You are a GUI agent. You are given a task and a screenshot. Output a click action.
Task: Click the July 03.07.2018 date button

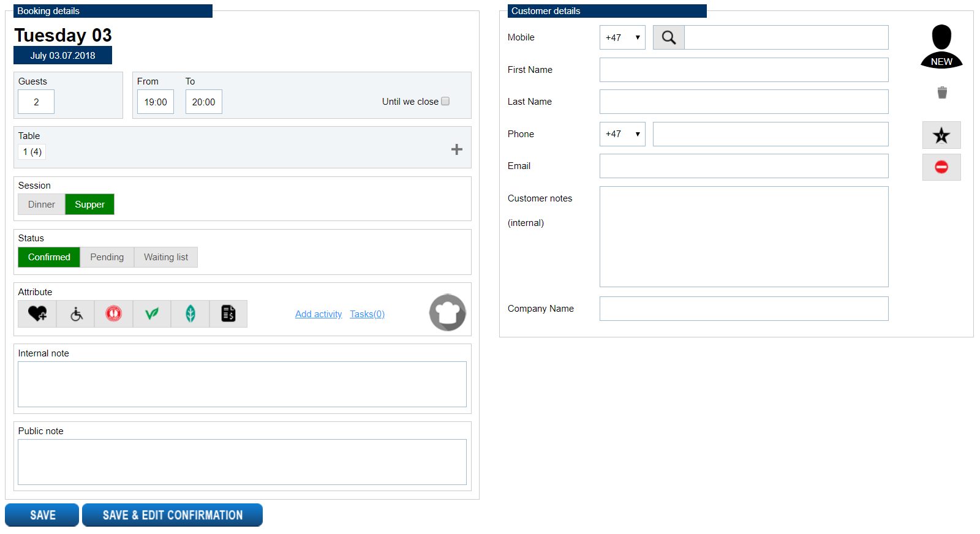coord(62,55)
